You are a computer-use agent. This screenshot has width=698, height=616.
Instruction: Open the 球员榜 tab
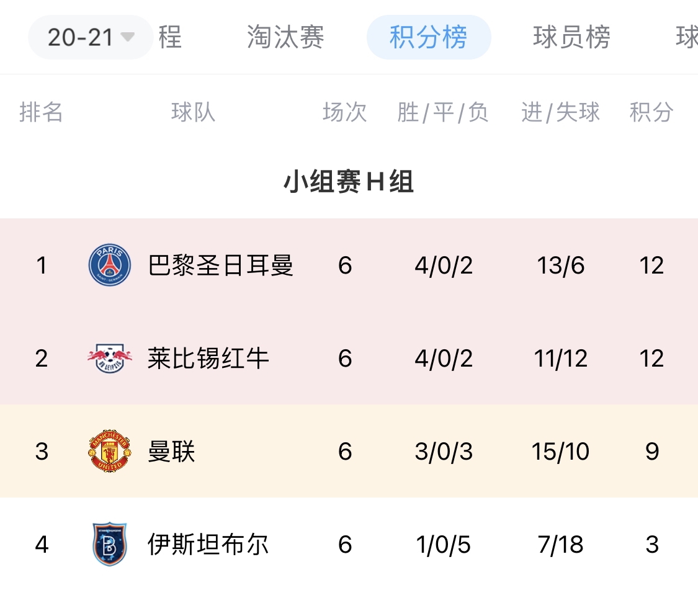571,37
